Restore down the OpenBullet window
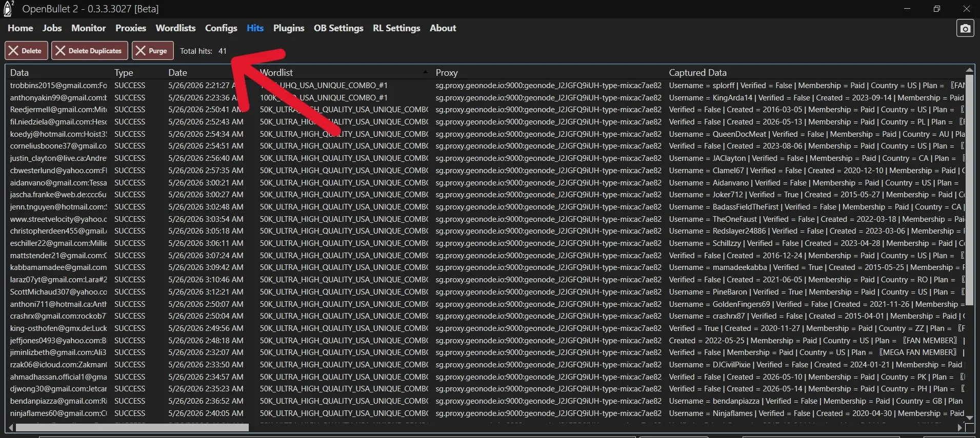The width and height of the screenshot is (980, 438). click(937, 9)
